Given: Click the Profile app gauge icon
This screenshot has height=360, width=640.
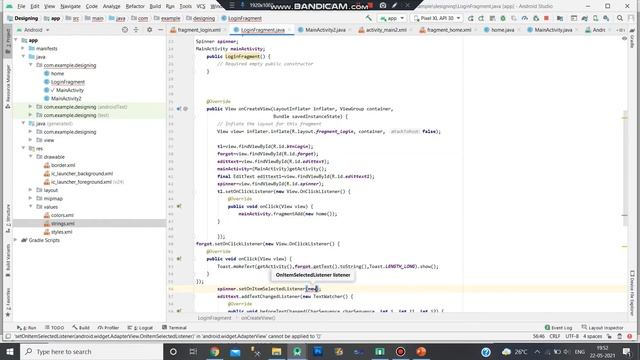Looking at the screenshot, I should pyautogui.click(x=524, y=18).
